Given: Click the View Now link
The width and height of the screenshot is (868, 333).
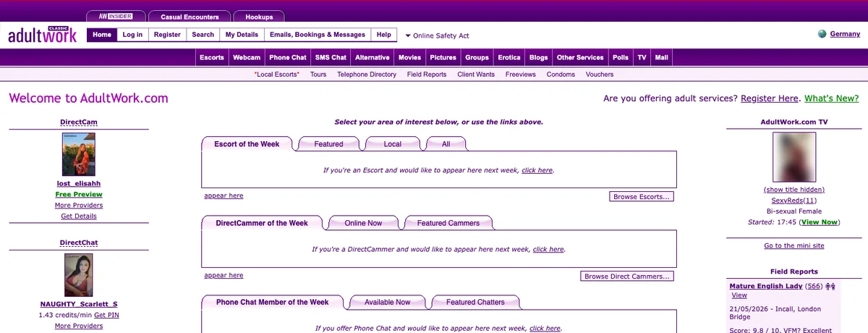Looking at the screenshot, I should point(820,222).
